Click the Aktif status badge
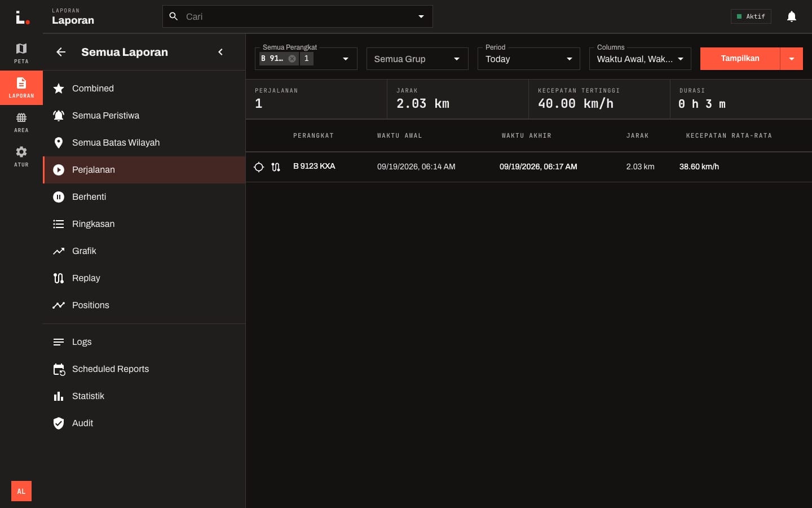812x508 pixels. point(751,16)
